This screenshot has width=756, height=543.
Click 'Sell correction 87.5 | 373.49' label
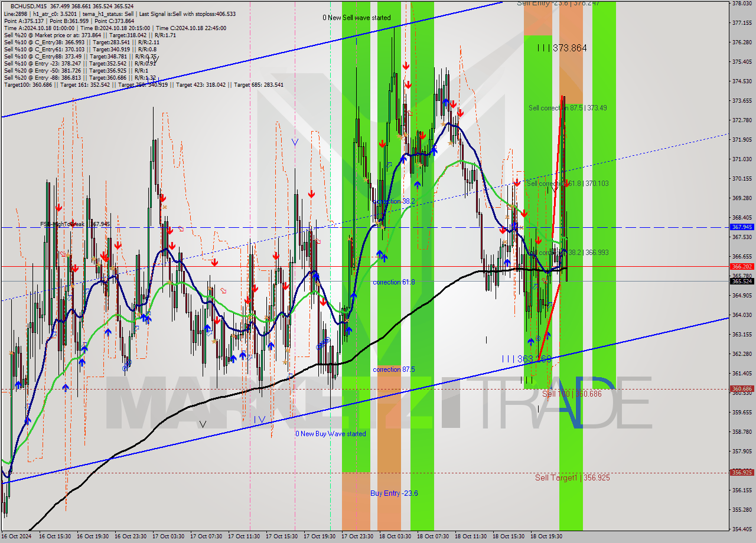coord(568,108)
